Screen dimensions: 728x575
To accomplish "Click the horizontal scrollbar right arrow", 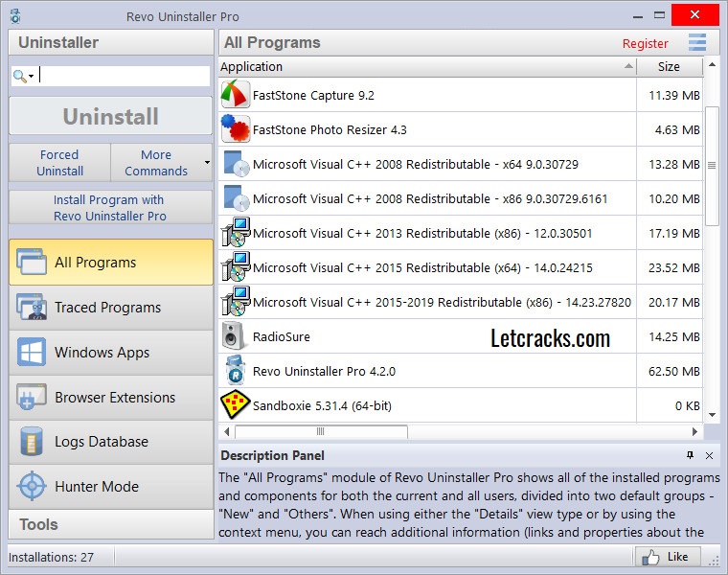I will [x=695, y=431].
